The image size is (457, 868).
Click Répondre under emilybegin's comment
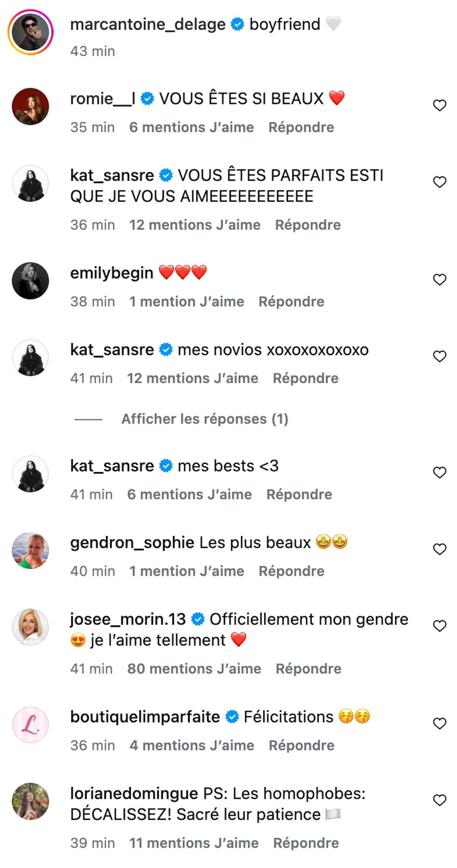[x=291, y=301]
